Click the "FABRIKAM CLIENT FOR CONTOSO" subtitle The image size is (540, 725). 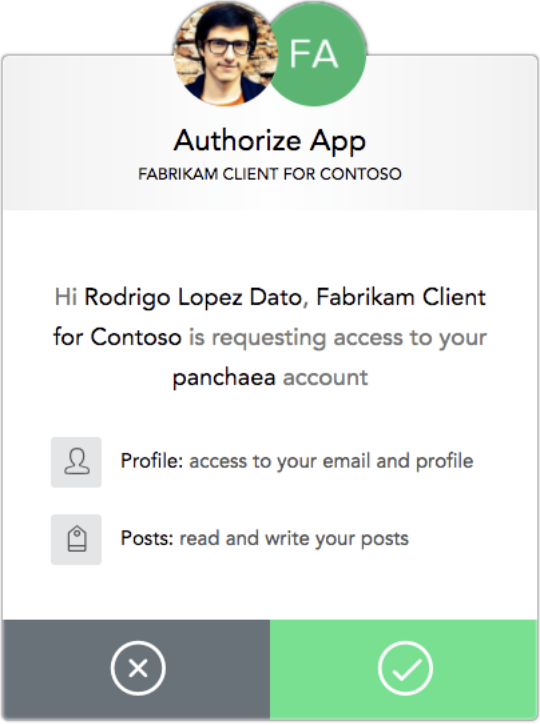pos(270,174)
